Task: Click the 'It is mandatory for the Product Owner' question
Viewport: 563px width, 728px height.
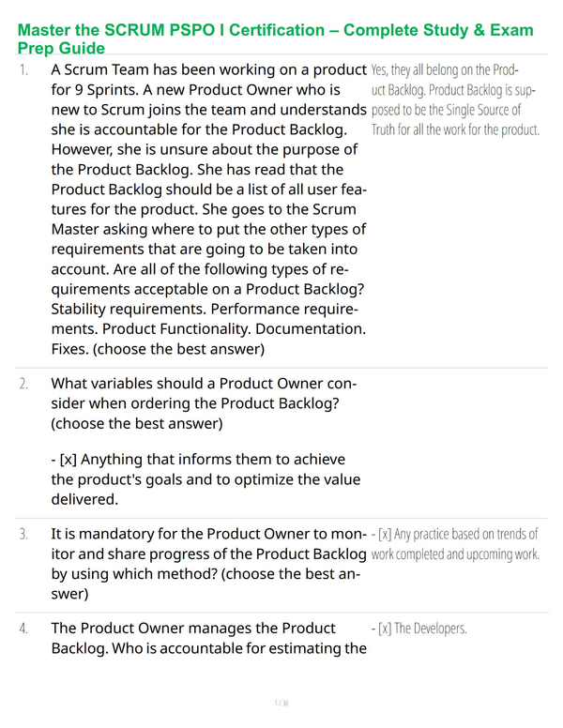Action: coord(208,564)
